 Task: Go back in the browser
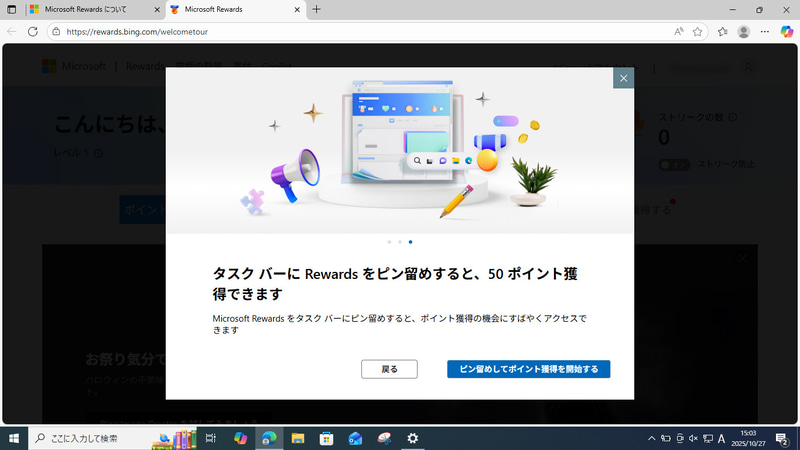point(11,32)
